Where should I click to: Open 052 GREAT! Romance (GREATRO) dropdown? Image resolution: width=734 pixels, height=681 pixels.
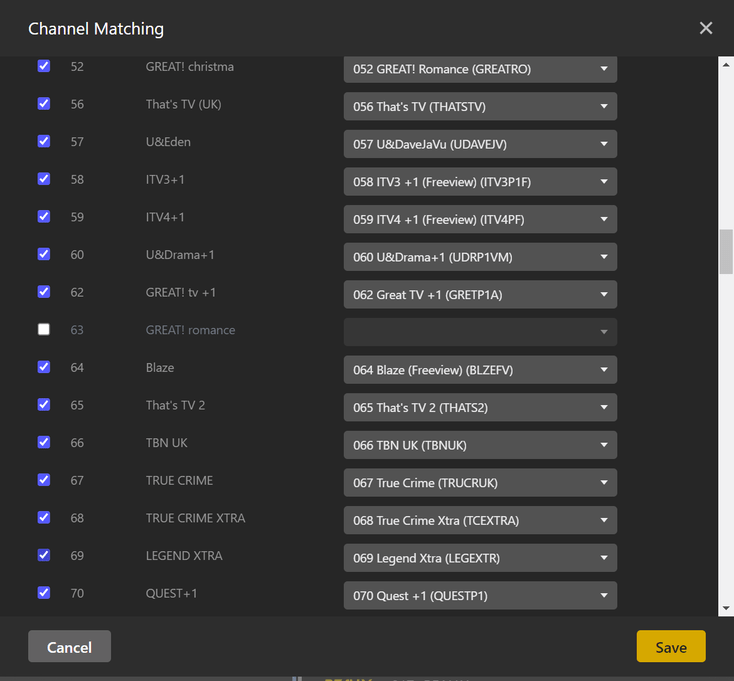coord(480,69)
